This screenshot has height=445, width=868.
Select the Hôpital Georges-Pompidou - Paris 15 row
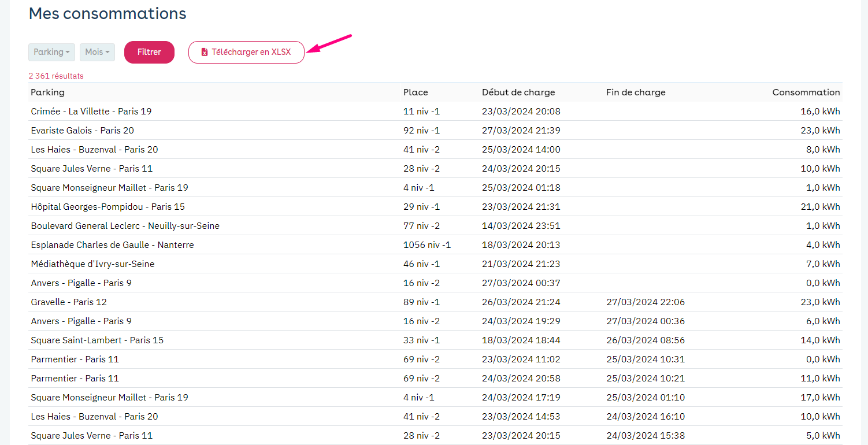[107, 207]
